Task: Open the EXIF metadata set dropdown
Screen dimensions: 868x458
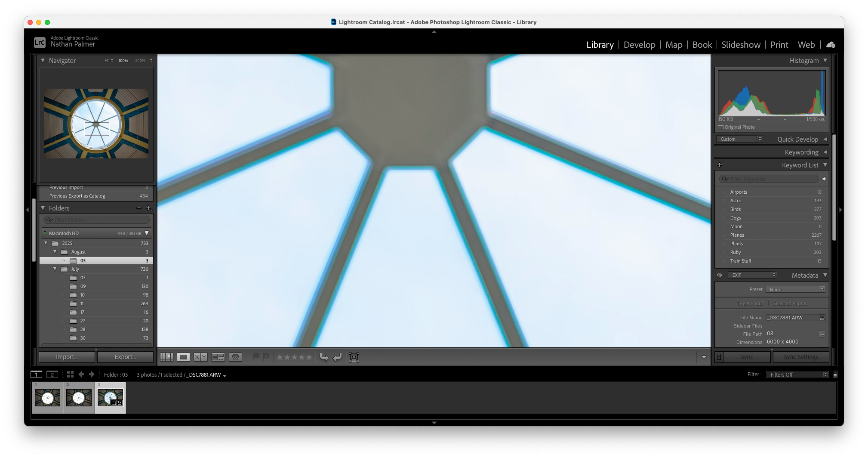Action: (x=752, y=275)
